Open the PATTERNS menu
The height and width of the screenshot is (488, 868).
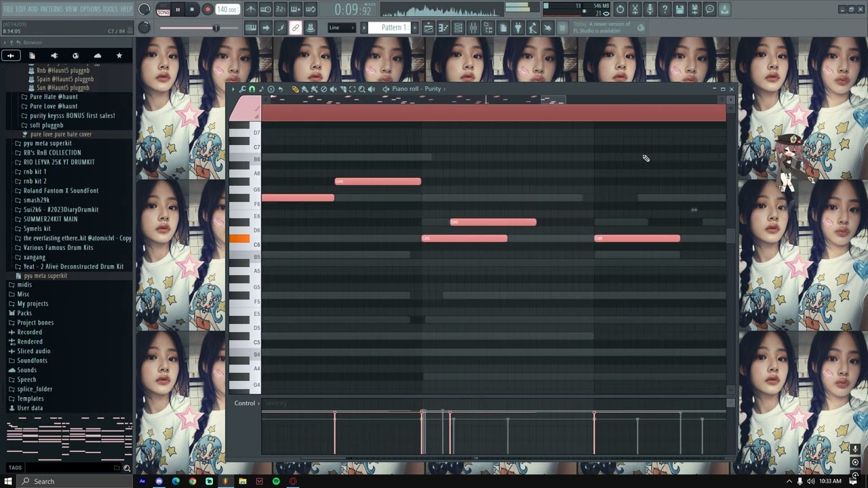coord(52,9)
